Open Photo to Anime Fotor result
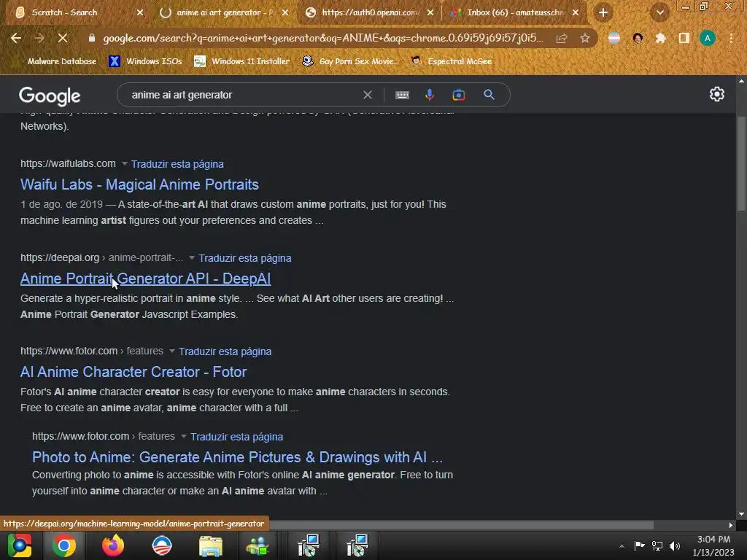 tap(237, 457)
